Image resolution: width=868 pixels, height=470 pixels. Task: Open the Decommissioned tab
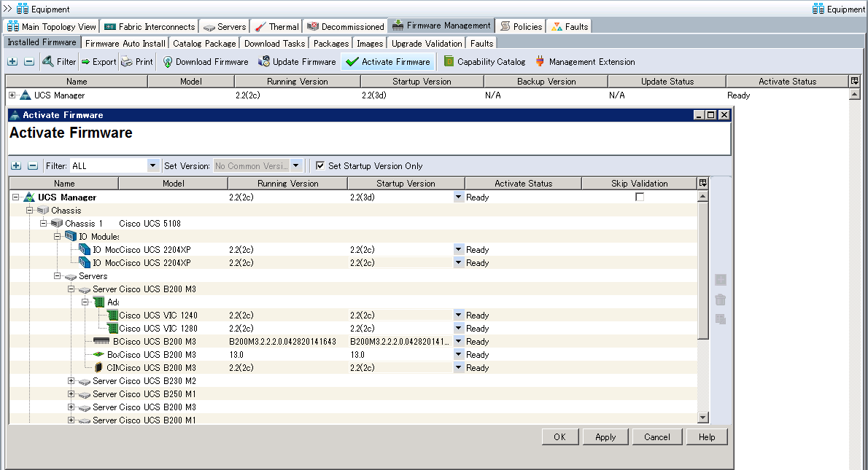tap(346, 26)
